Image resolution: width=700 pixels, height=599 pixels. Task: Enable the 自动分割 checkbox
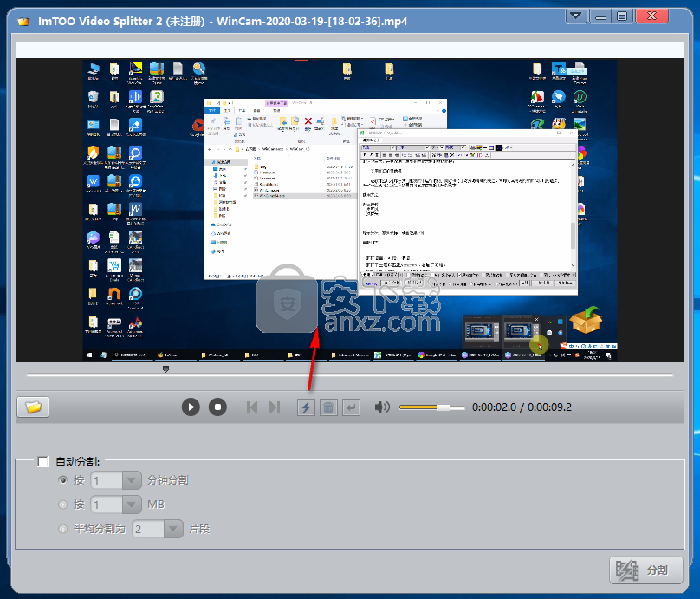click(42, 461)
